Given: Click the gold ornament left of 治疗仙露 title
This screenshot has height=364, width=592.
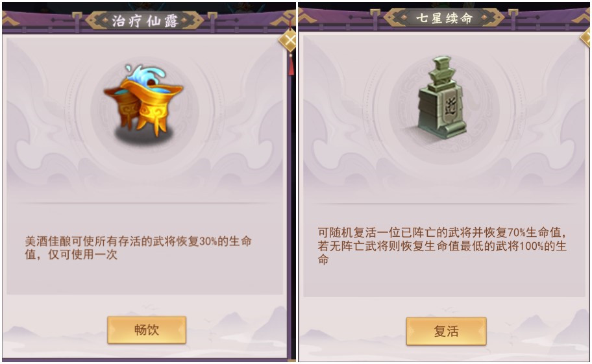Looking at the screenshot, I should (97, 20).
